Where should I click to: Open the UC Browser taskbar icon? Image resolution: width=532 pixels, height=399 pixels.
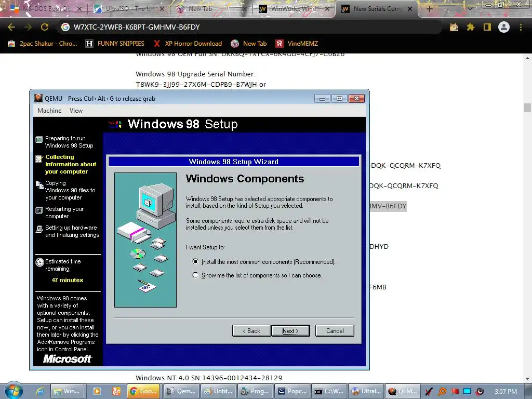point(116,391)
